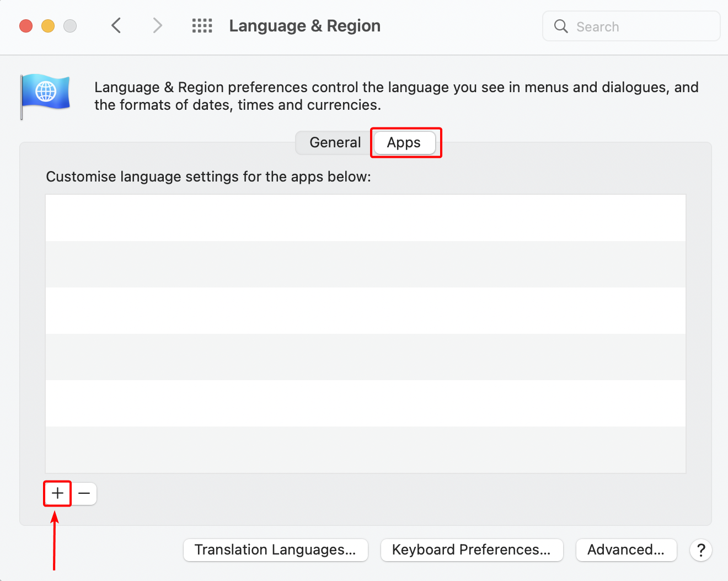Viewport: 728px width, 581px height.
Task: Close the window with the red button
Action: tap(26, 26)
